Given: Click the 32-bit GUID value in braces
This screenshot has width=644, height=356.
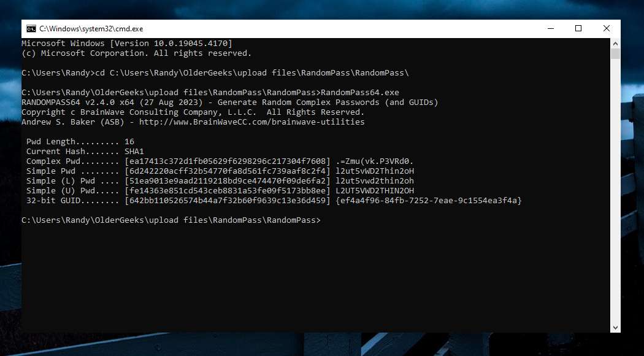Looking at the screenshot, I should pos(428,201).
